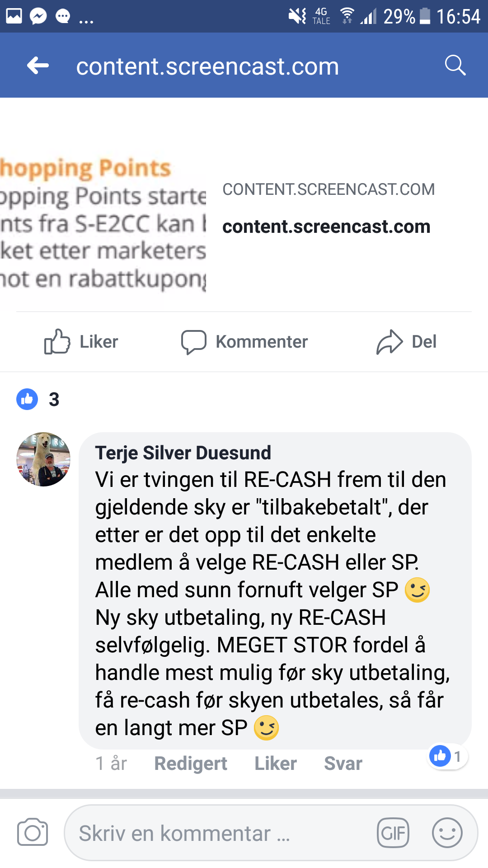Reply to comment with Svar
Viewport: 488px width, 868px height.
click(x=343, y=764)
